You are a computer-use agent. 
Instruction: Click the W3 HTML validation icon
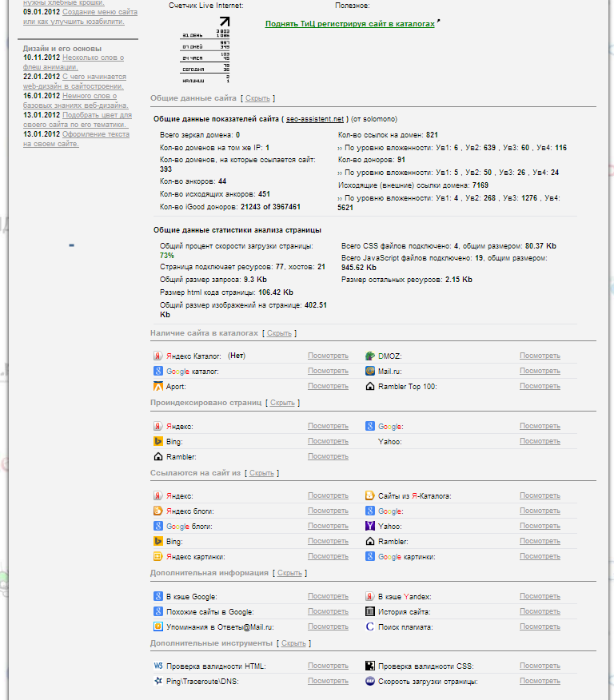[x=158, y=666]
